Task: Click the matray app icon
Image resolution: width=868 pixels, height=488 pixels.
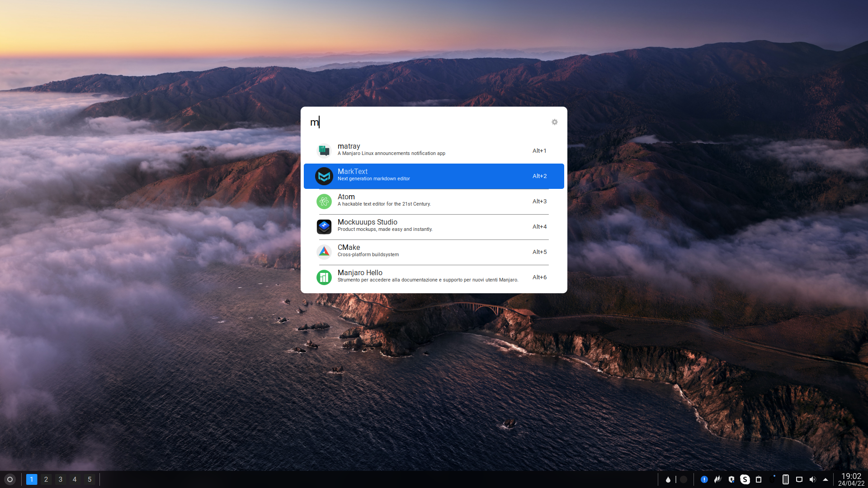Action: pyautogui.click(x=324, y=150)
